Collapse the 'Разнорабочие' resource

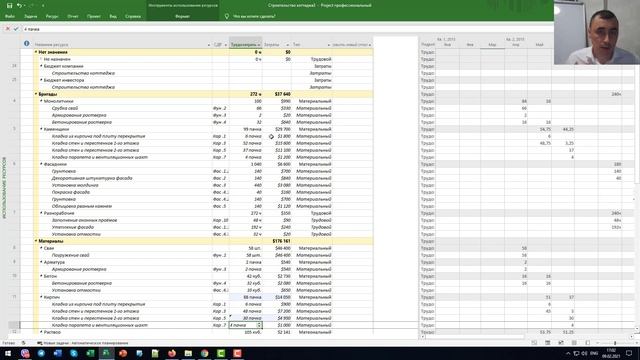coord(41,213)
